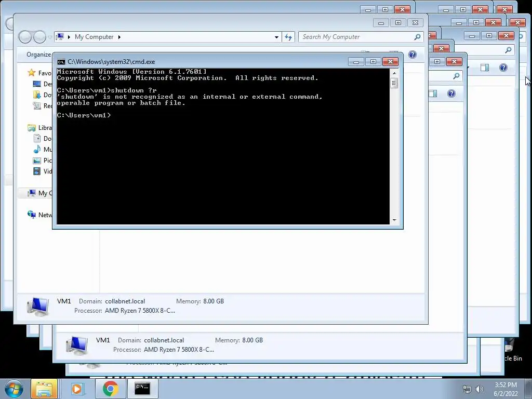Minimize the cmd.exe window
This screenshot has height=399, width=532.
pyautogui.click(x=356, y=61)
